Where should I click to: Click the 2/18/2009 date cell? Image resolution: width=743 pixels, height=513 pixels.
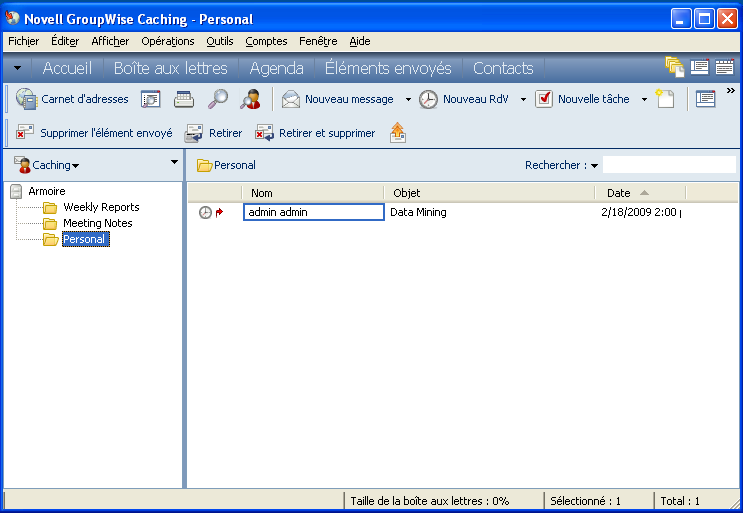(x=641, y=212)
